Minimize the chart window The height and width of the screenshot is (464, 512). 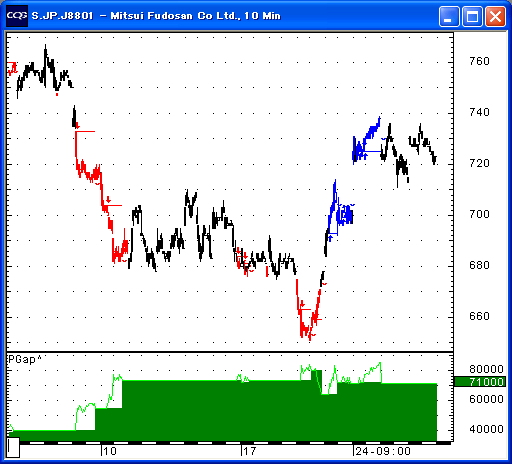point(449,16)
